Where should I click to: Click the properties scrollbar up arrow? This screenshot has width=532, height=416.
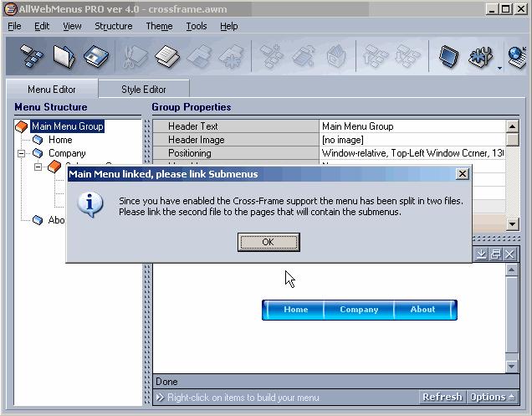512,126
